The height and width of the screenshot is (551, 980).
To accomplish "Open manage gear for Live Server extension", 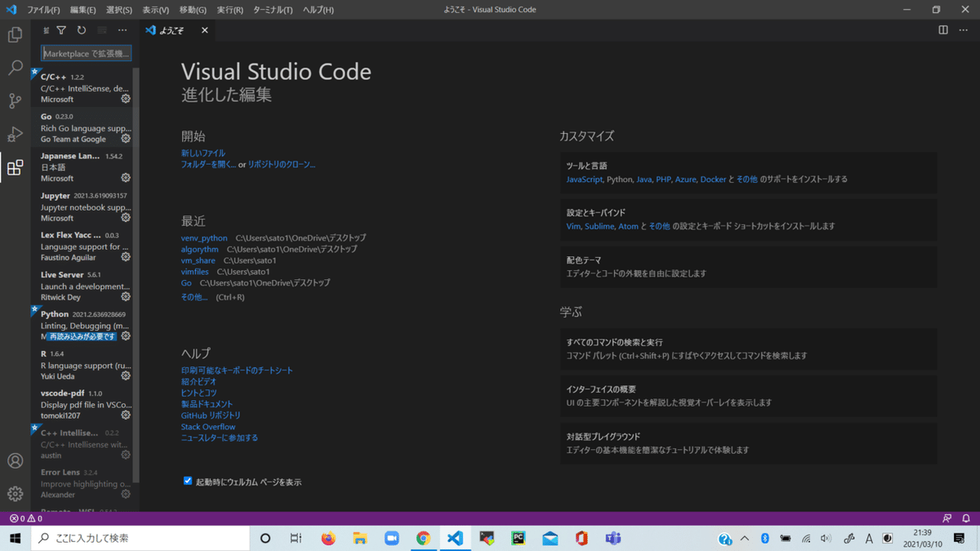I will coord(126,297).
